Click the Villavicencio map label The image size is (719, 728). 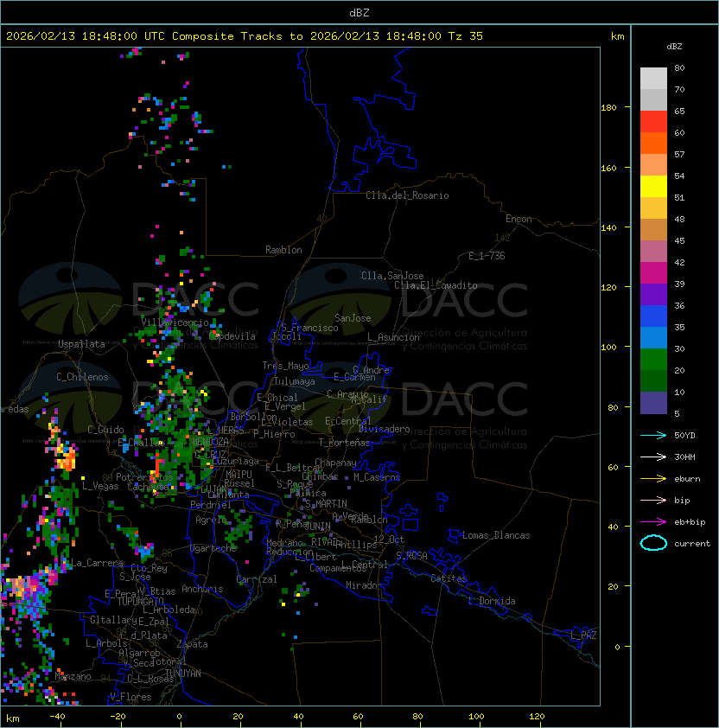tap(175, 322)
